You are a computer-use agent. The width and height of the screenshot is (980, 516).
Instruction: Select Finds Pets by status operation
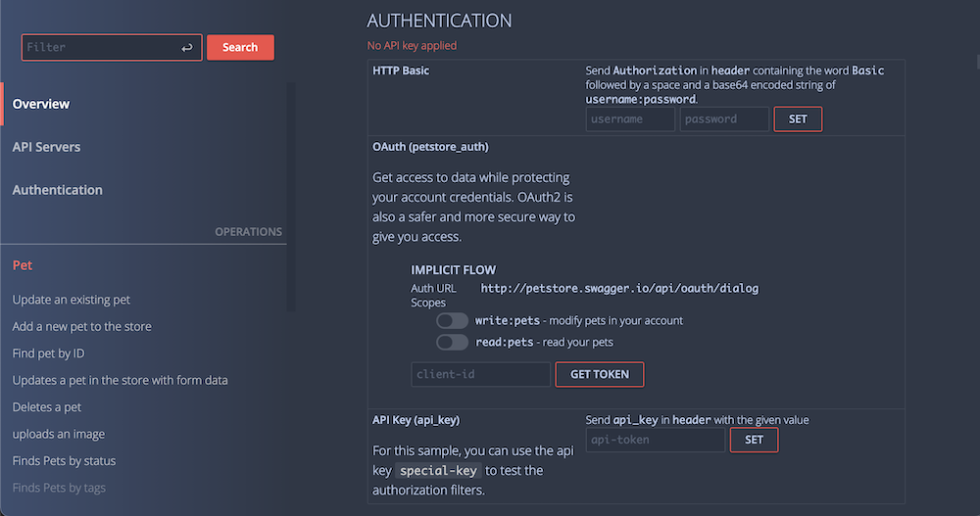pos(65,461)
